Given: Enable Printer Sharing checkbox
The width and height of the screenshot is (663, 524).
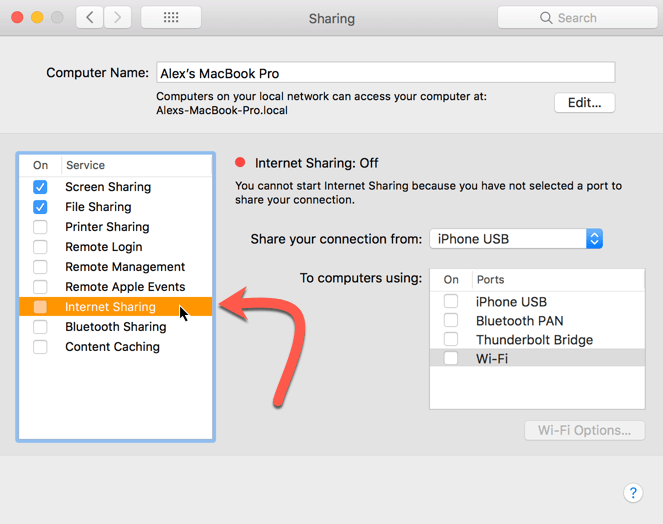Looking at the screenshot, I should click(x=40, y=227).
